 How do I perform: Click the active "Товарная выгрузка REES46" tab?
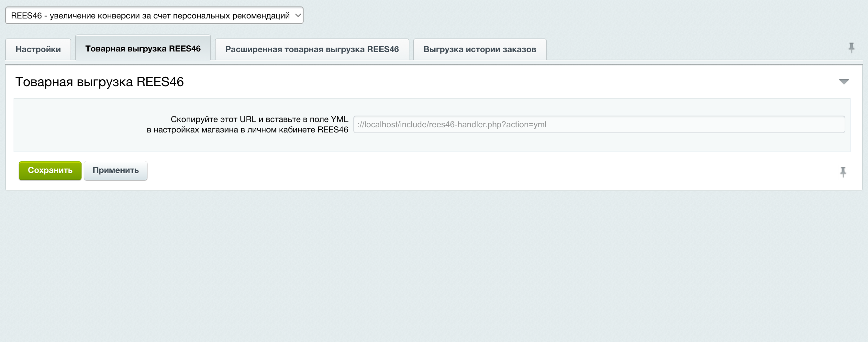144,48
